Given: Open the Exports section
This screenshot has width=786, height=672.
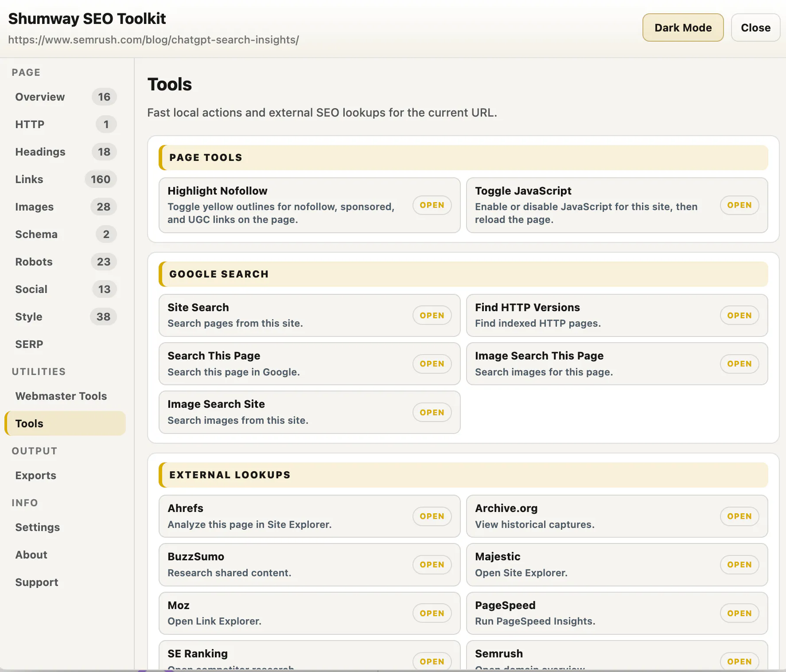Looking at the screenshot, I should coord(65,475).
